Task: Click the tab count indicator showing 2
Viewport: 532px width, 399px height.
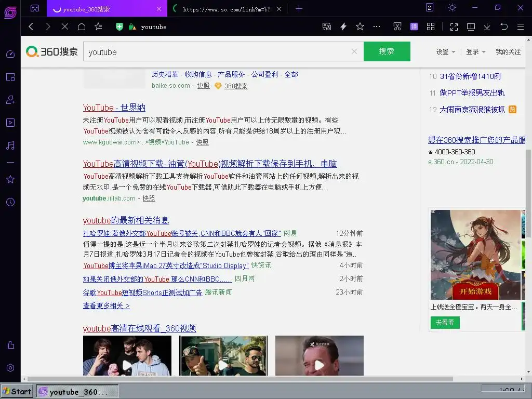Action: (430, 7)
